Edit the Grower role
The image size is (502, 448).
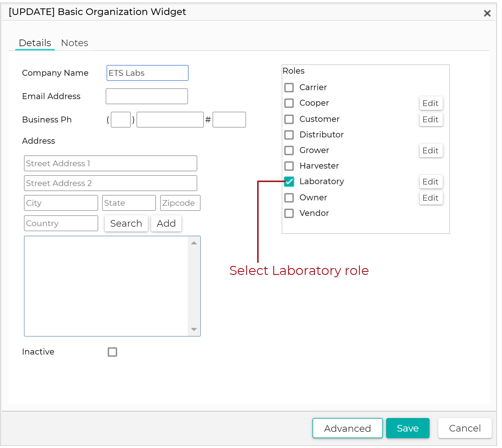[x=431, y=150]
